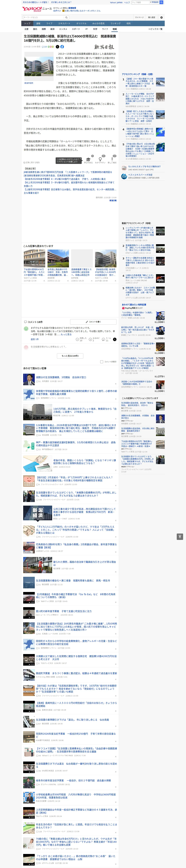Open the トピックス一覧 link

point(155,29)
